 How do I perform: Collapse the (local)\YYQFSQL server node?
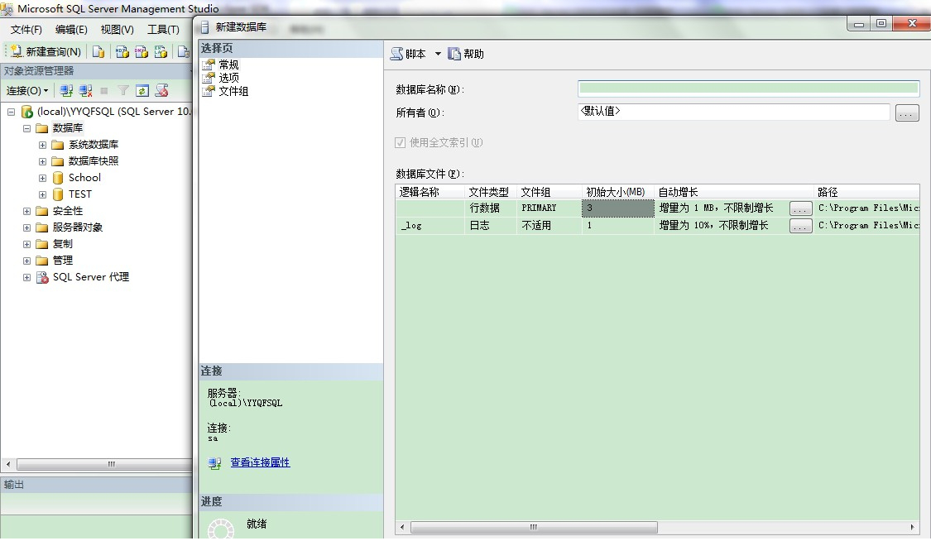click(x=11, y=112)
